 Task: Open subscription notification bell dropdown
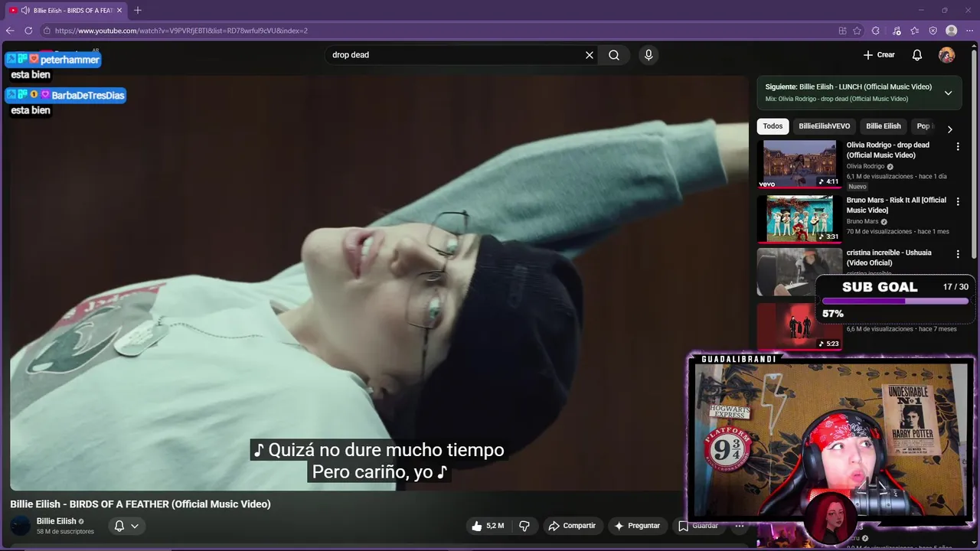(x=126, y=526)
